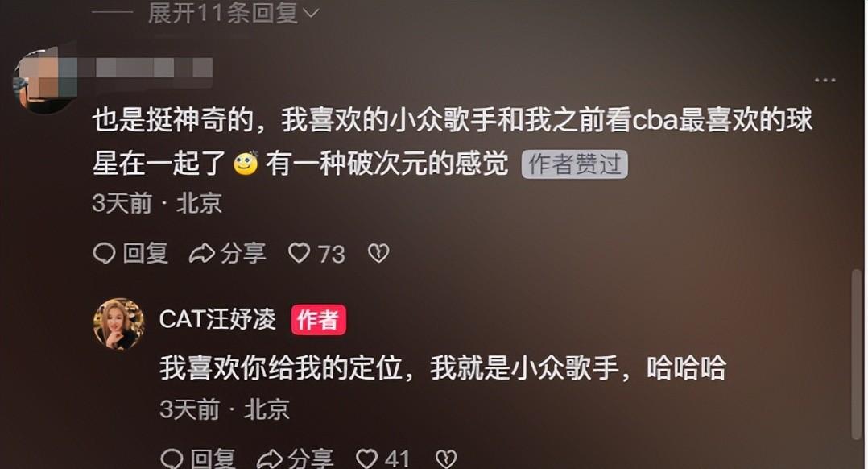Click the chevron next to 展开11条回复
The image size is (868, 469).
[x=311, y=13]
